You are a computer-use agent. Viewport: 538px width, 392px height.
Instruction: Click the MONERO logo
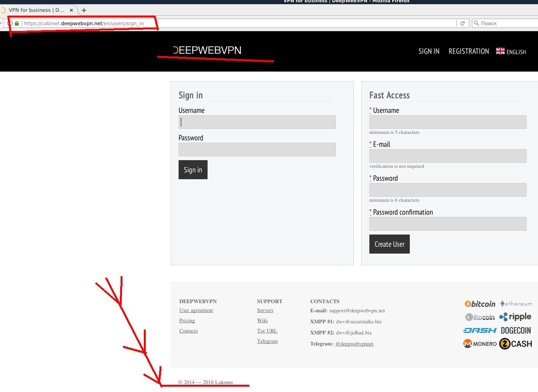click(x=480, y=344)
